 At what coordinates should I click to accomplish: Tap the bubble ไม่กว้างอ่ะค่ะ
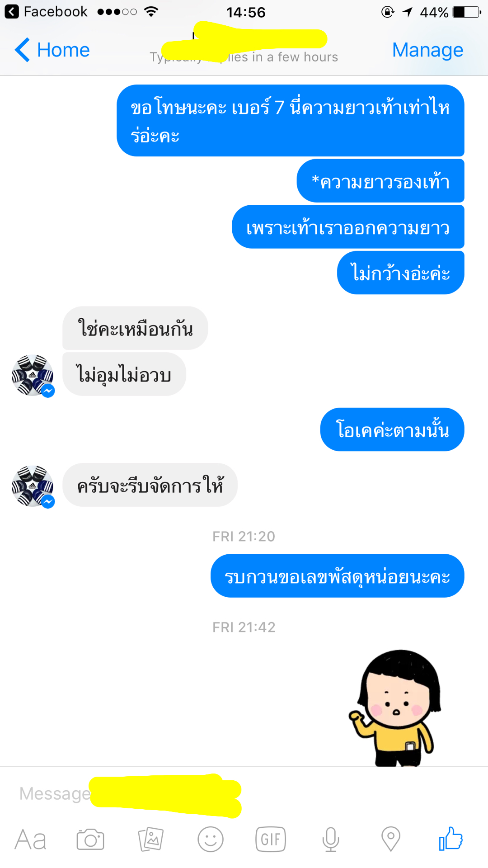401,273
